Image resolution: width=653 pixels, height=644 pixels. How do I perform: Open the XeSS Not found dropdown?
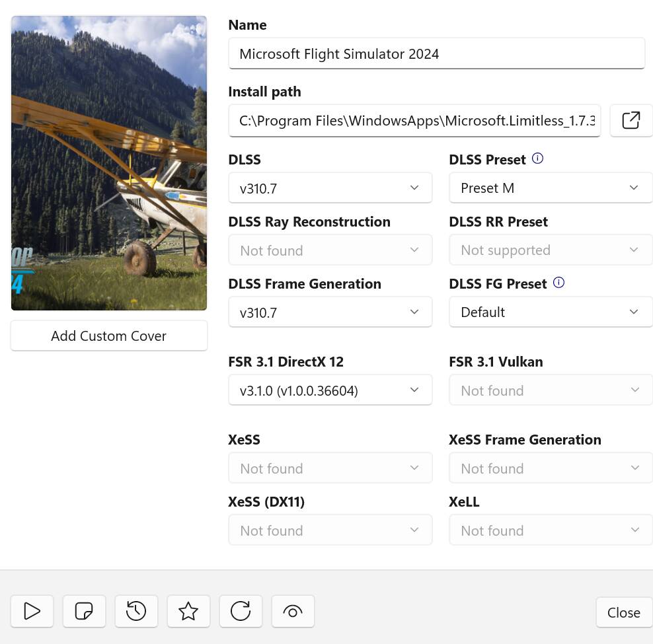point(330,468)
